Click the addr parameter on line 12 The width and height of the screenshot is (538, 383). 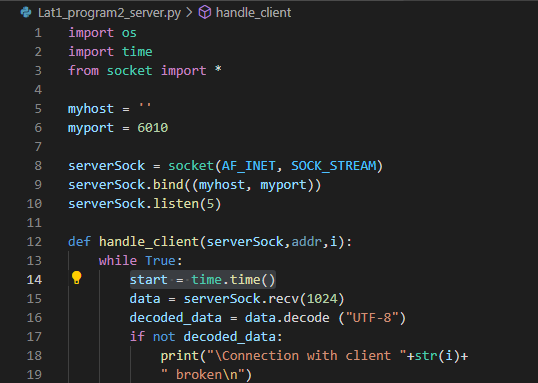307,242
